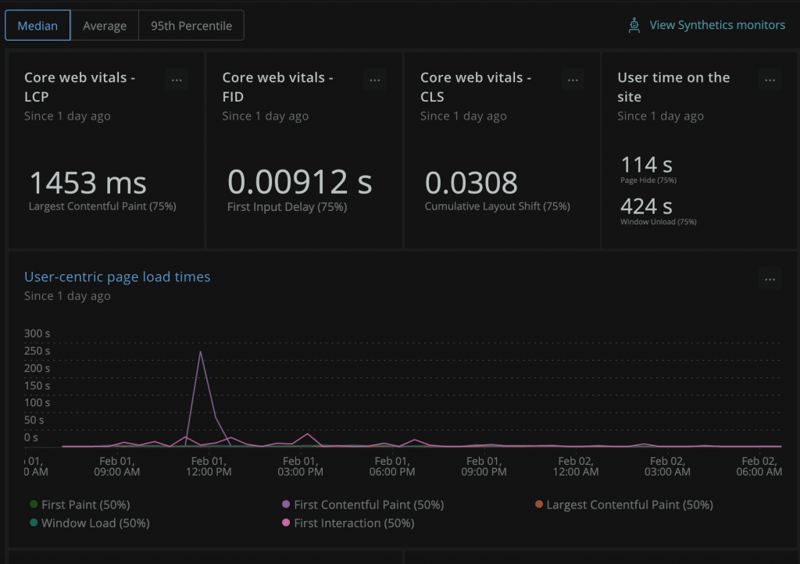800x564 pixels.
Task: Open the LCP widget ellipsis menu
Action: (177, 80)
